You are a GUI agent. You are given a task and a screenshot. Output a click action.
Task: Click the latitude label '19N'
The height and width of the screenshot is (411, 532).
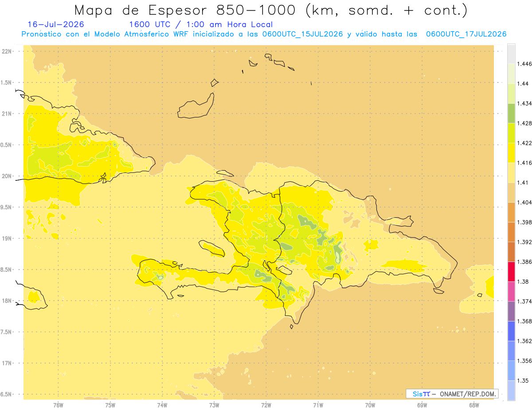click(6, 238)
